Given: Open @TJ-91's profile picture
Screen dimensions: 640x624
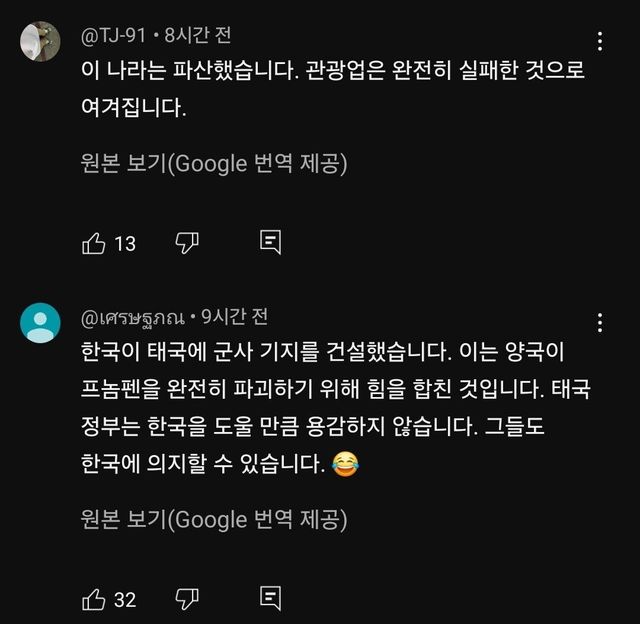Looking at the screenshot, I should tap(40, 42).
